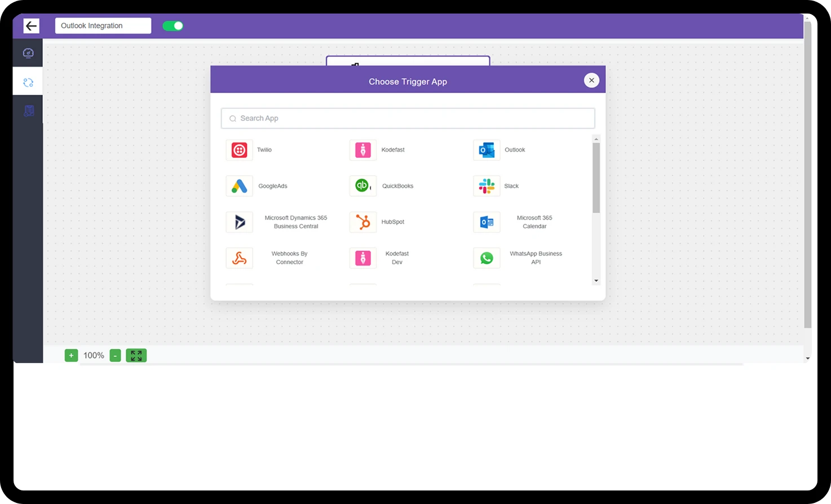831x504 pixels.
Task: Click the Webhooks By Connector label
Action: pos(290,258)
